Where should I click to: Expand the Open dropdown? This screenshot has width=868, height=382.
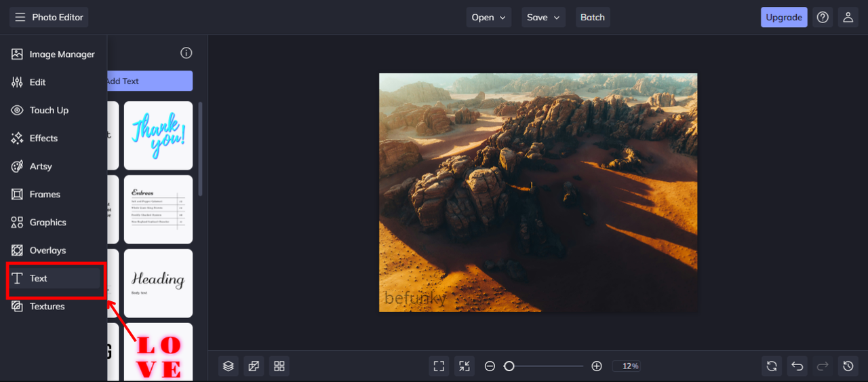[x=489, y=18]
